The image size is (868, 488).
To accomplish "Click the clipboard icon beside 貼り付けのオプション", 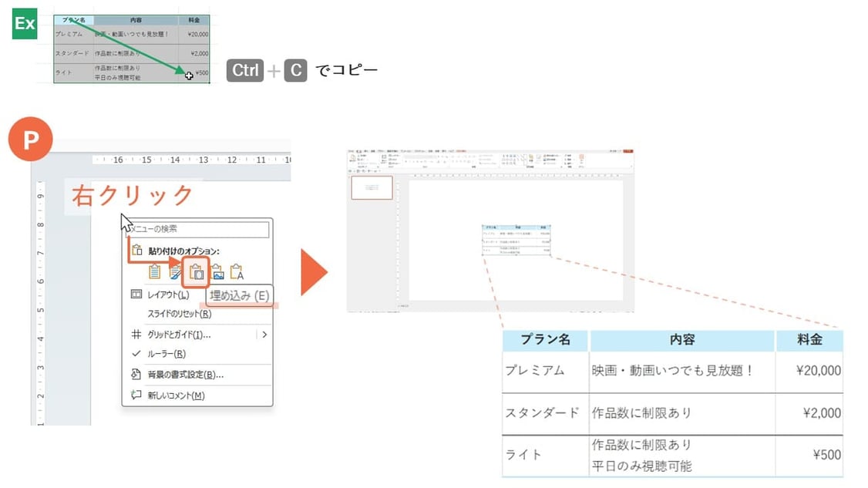I will click(x=137, y=251).
